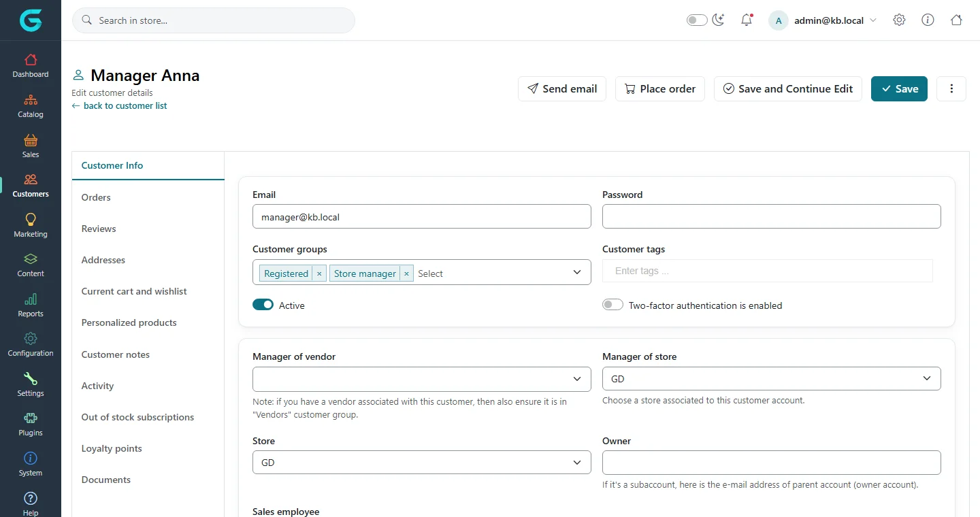Click the home icon in top bar
Screen dimensions: 980x517
pyautogui.click(x=956, y=20)
